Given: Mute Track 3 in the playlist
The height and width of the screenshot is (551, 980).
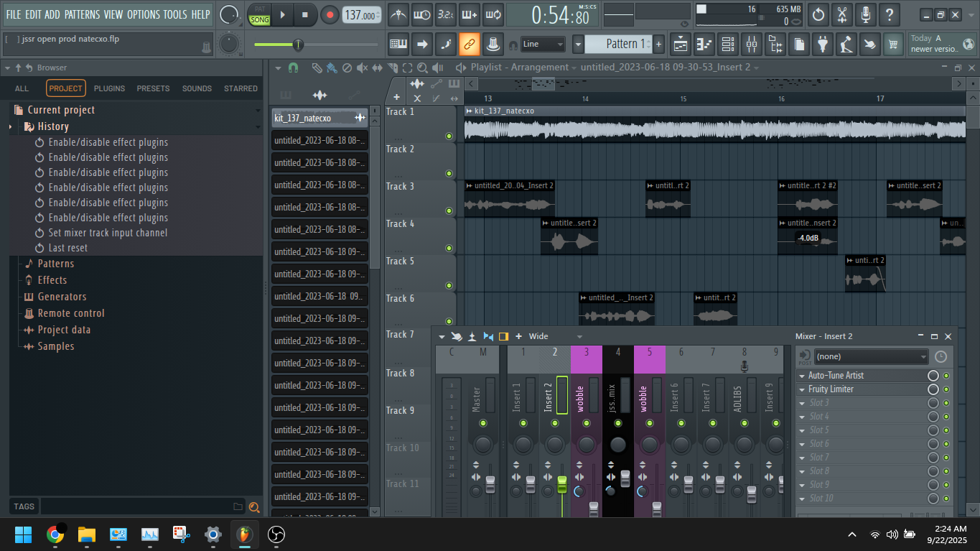Looking at the screenshot, I should click(449, 210).
